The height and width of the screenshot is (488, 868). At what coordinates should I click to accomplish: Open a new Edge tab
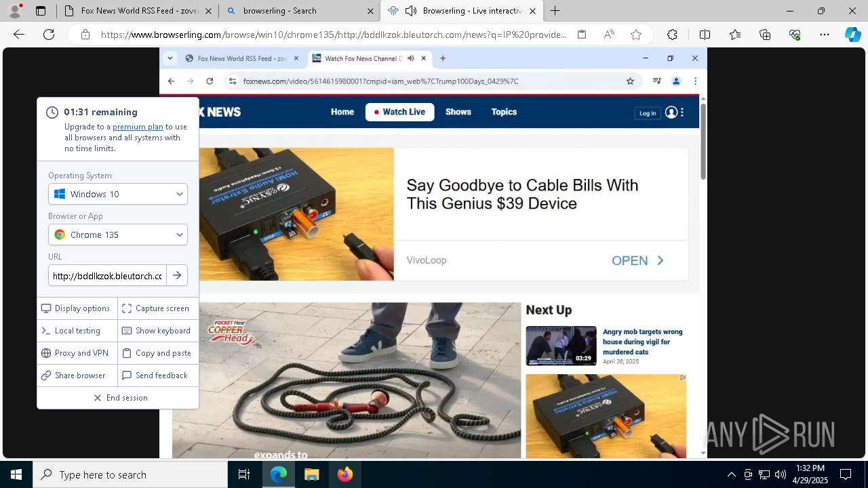click(555, 11)
